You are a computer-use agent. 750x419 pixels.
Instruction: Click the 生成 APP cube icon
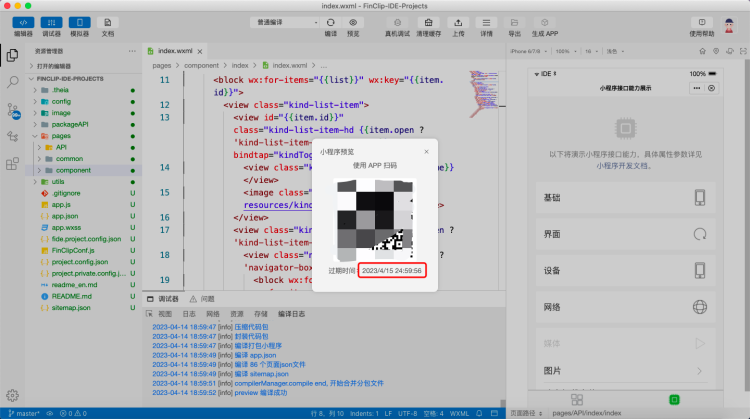tap(544, 22)
